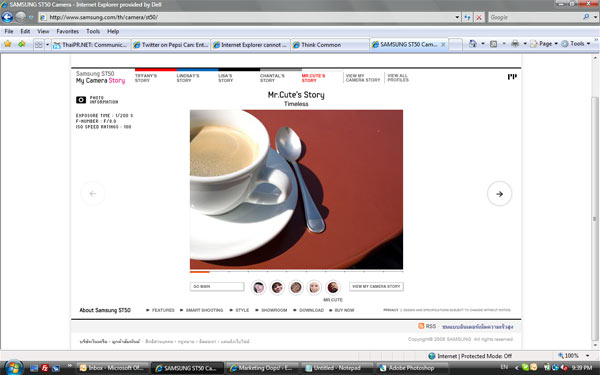
Task: Click the browser Forward arrow button
Action: (x=21, y=17)
